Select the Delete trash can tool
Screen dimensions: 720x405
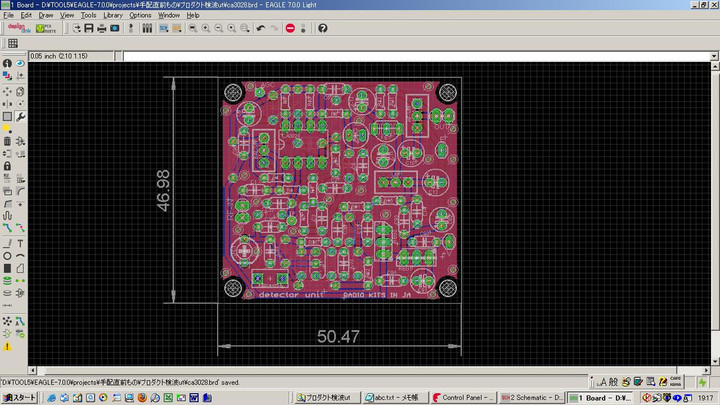coord(7,142)
